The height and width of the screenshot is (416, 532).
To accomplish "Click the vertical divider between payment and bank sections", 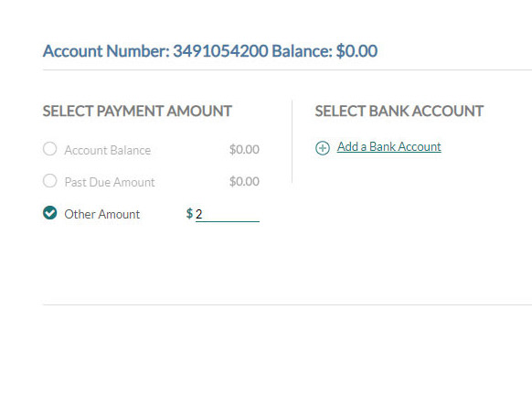I will (292, 142).
